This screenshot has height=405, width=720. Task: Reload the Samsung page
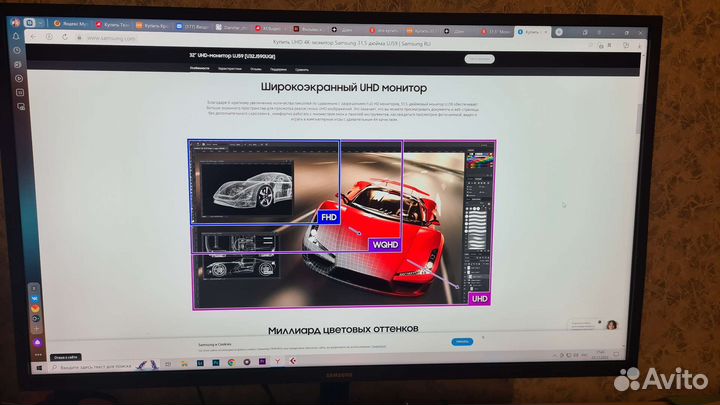(65, 37)
